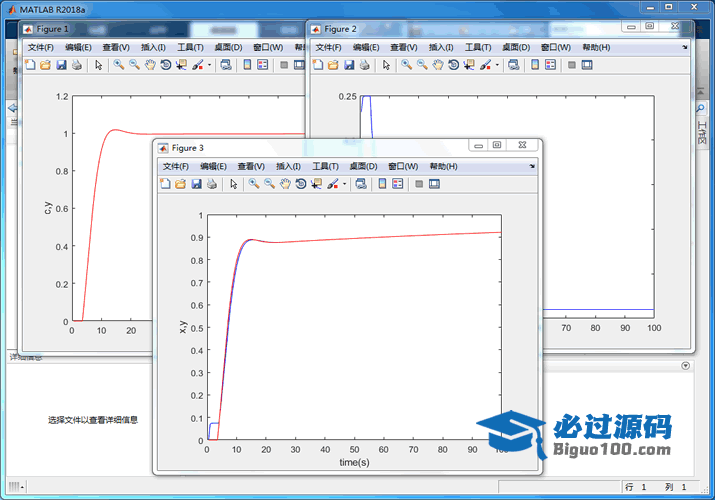Click dock arrow at Figure 2 menu bar
715x500 pixels.
click(684, 47)
